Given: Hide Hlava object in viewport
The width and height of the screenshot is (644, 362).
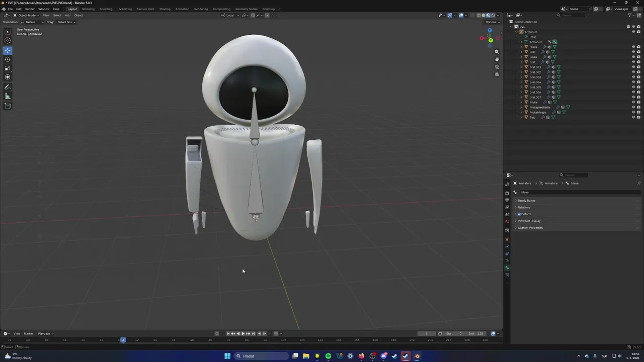Looking at the screenshot, I should [x=633, y=47].
